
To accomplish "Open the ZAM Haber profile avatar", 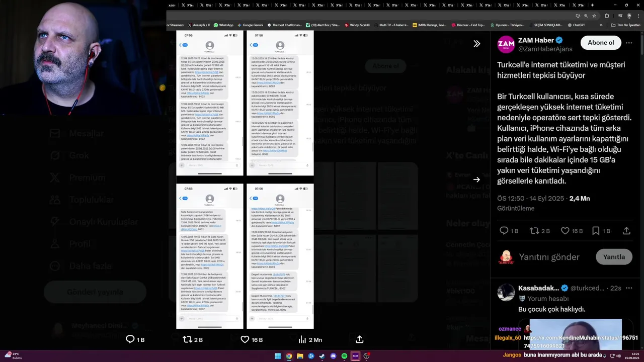I will coord(506,44).
